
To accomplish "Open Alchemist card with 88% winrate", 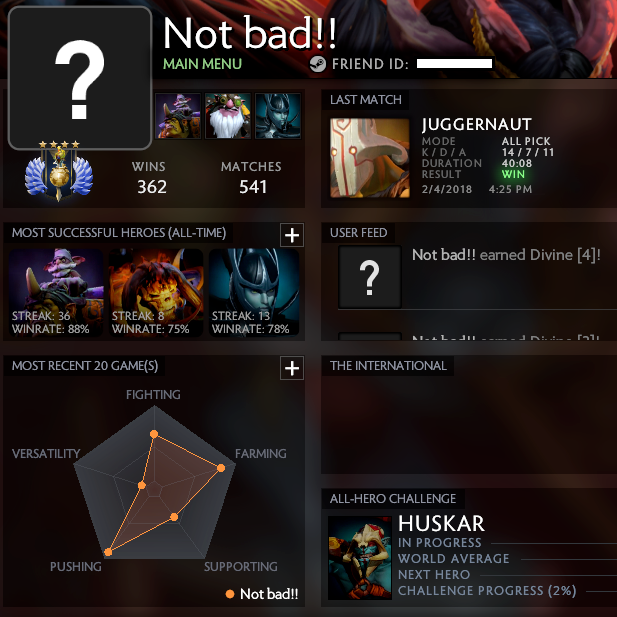I will [56, 292].
